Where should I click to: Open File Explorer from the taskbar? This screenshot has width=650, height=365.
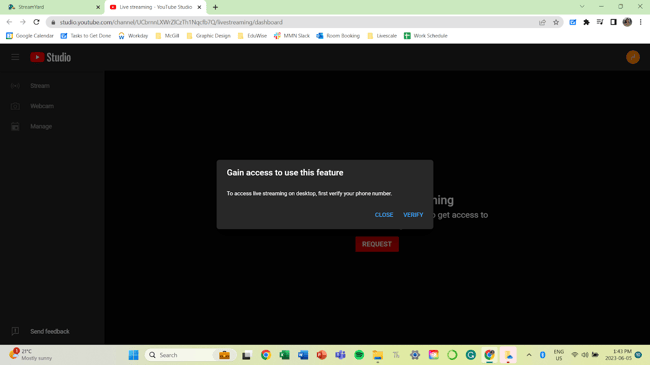(x=378, y=355)
